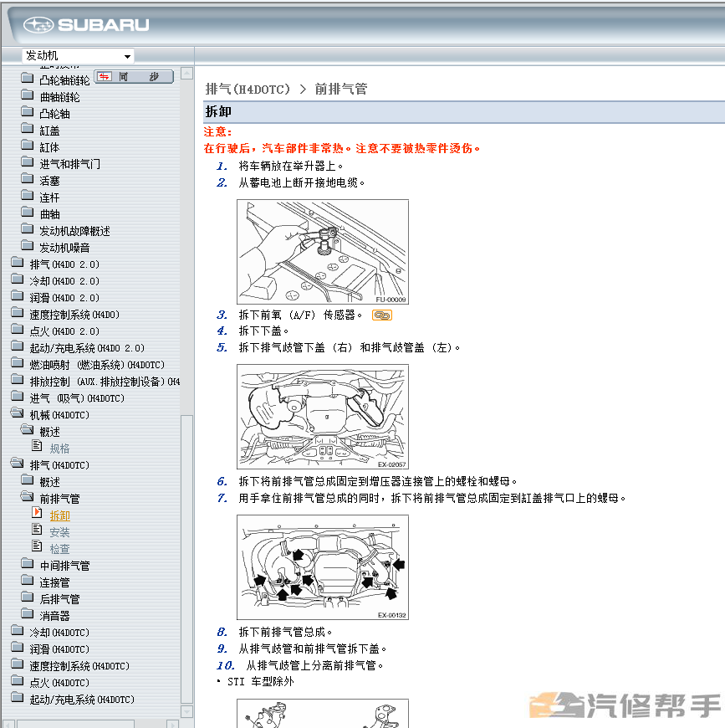Viewport: 725px width, 728px height.
Task: Click the link icon after 前氧(A/F)传感器
Action: coord(382,315)
